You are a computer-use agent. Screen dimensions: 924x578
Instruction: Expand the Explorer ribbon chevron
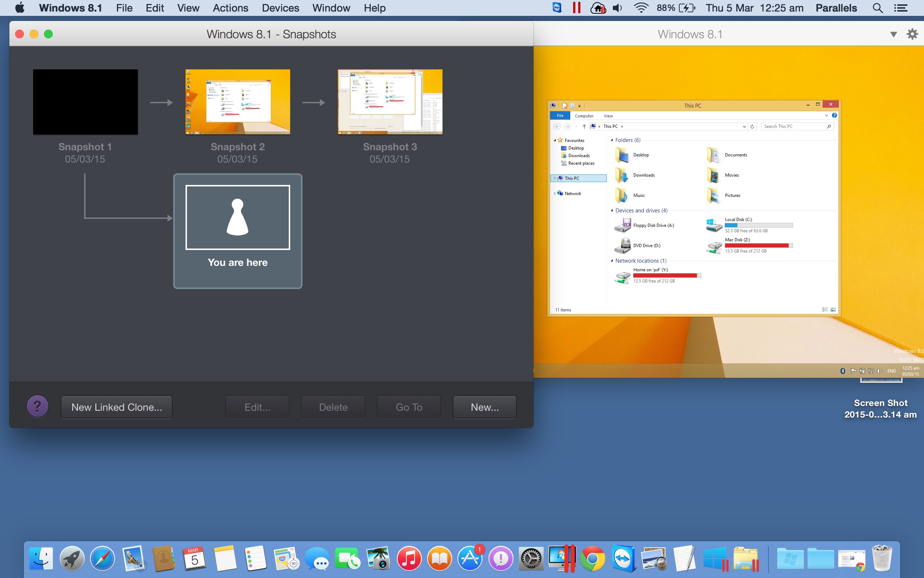pyautogui.click(x=826, y=116)
